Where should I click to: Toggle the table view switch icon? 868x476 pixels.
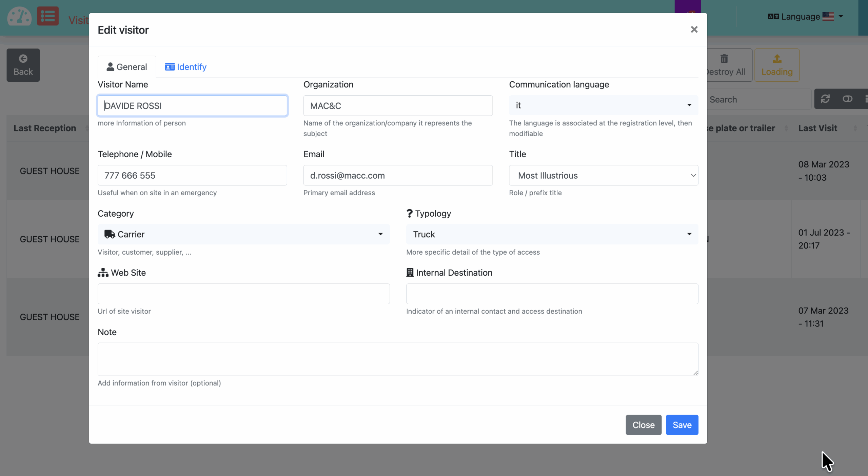point(847,99)
